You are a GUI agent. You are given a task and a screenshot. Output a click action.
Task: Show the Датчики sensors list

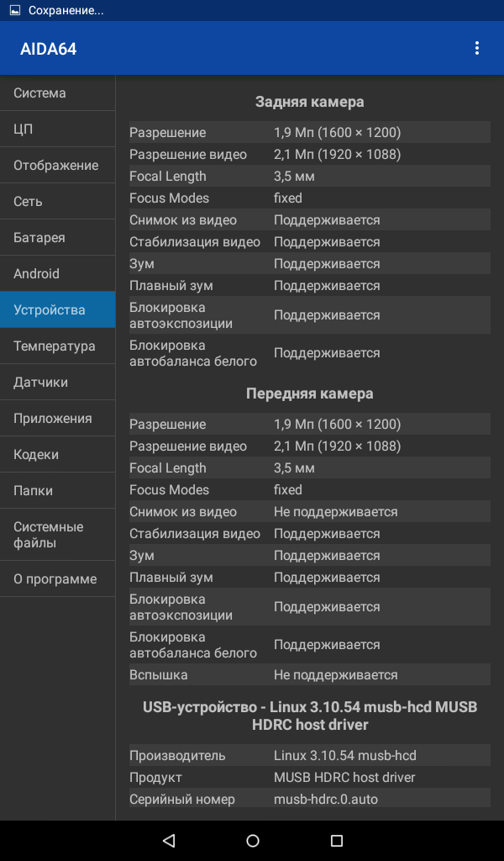[58, 383]
